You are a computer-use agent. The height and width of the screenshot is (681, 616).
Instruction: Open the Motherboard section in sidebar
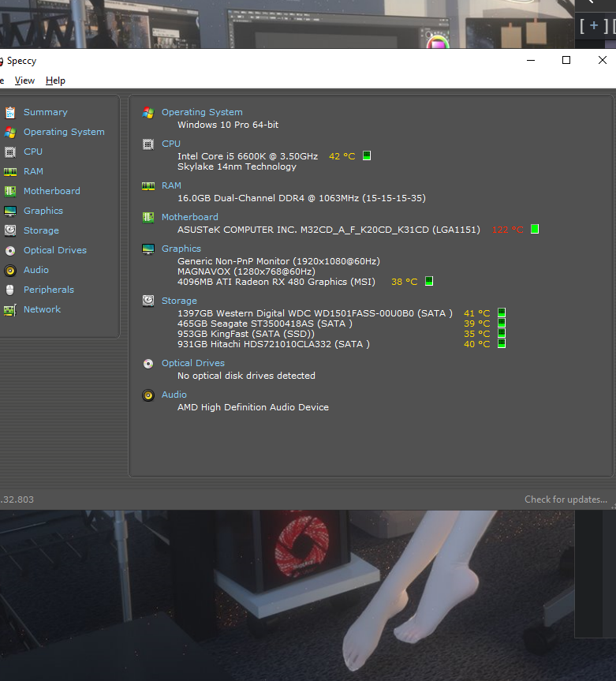click(x=51, y=191)
